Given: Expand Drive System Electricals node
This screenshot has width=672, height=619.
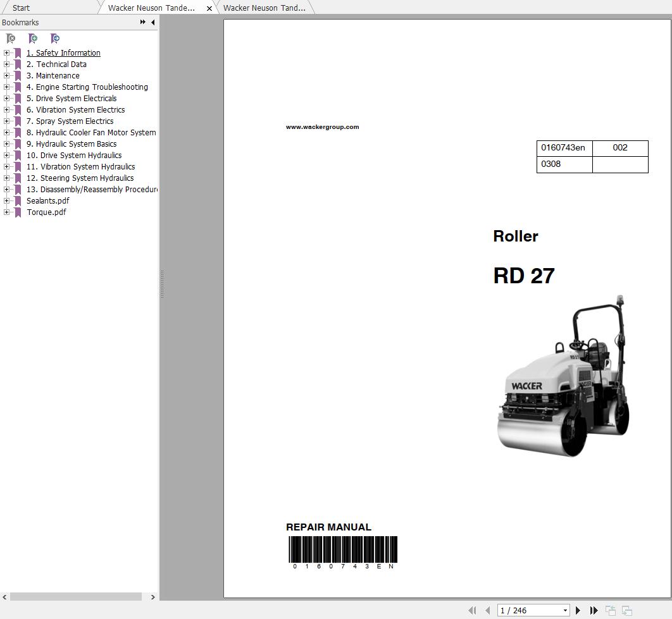Looking at the screenshot, I should click(x=6, y=98).
